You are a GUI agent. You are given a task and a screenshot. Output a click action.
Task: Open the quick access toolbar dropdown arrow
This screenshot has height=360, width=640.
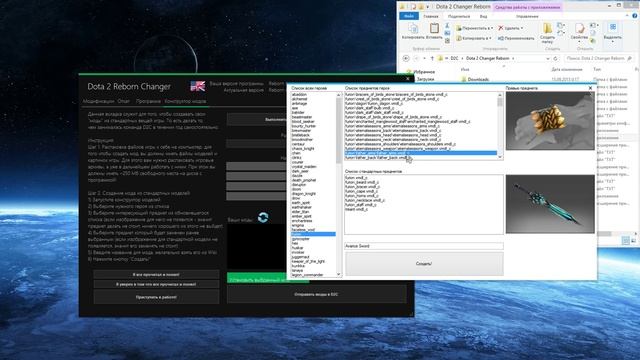click(427, 7)
